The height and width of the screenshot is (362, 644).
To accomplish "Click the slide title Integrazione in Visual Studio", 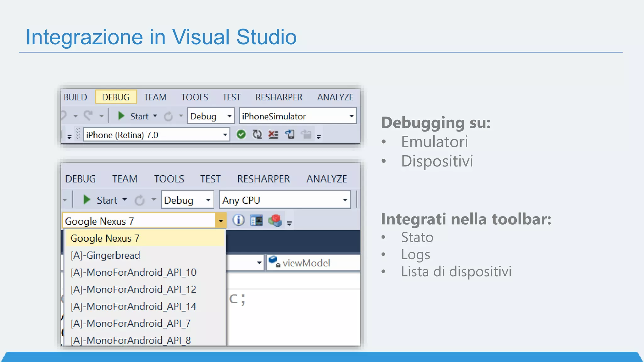I will coord(161,37).
